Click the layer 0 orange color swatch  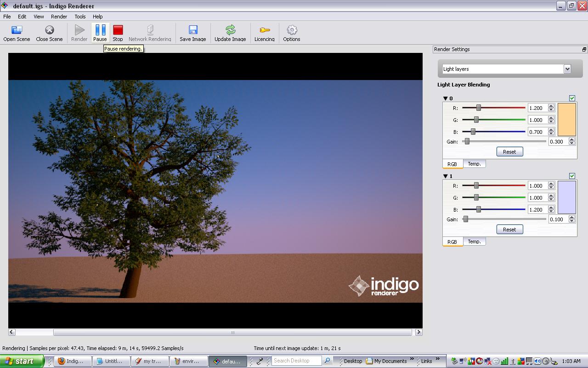click(x=566, y=120)
